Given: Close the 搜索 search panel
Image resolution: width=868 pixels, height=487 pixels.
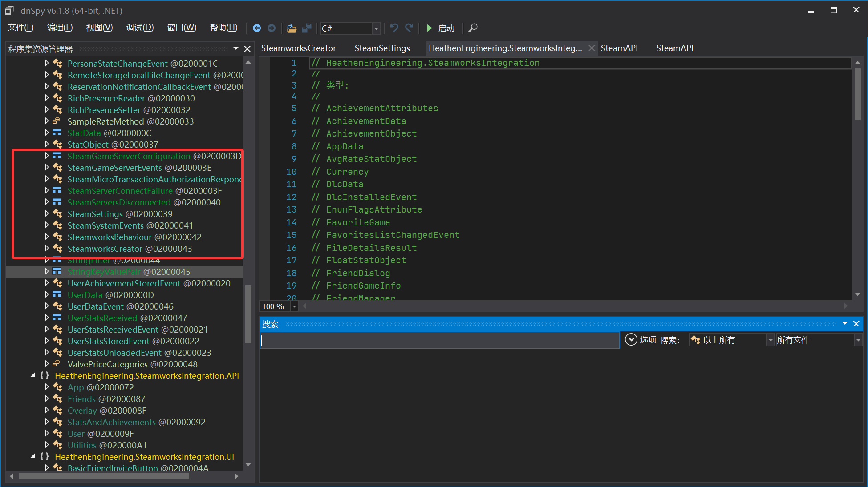Looking at the screenshot, I should (x=856, y=324).
